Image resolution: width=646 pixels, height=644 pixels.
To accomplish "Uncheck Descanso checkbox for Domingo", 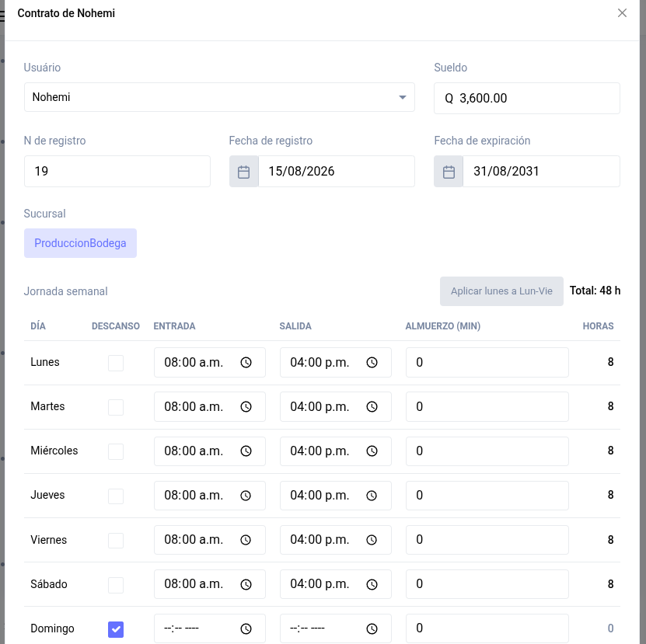I will [x=116, y=629].
